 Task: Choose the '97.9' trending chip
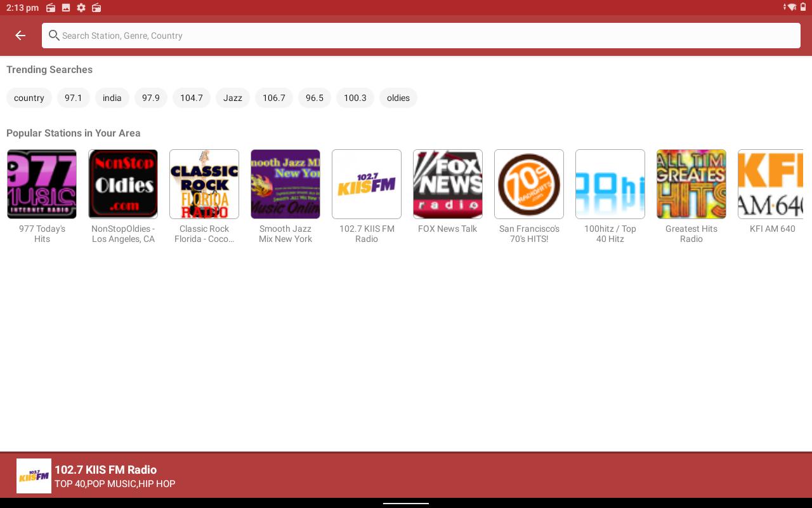pos(151,98)
